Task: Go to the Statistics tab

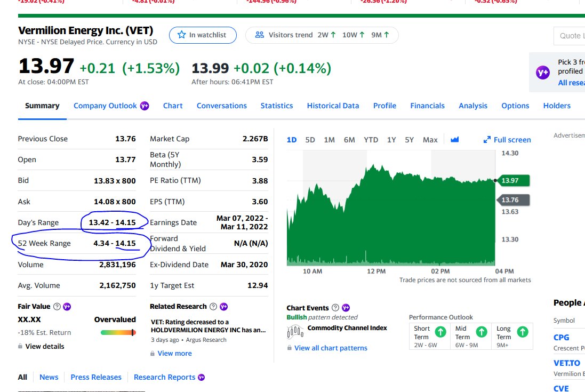Action: (x=276, y=106)
